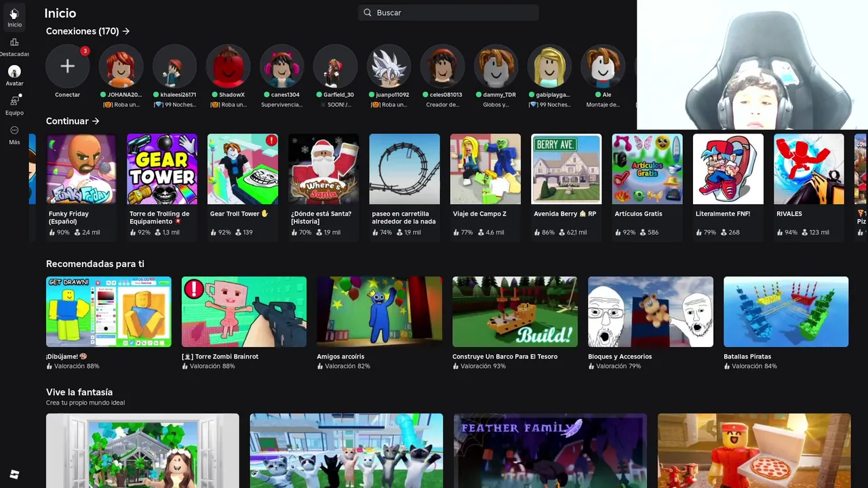Open the greenhouse window game card
Viewport: 868px width, 488px height.
coord(142,451)
